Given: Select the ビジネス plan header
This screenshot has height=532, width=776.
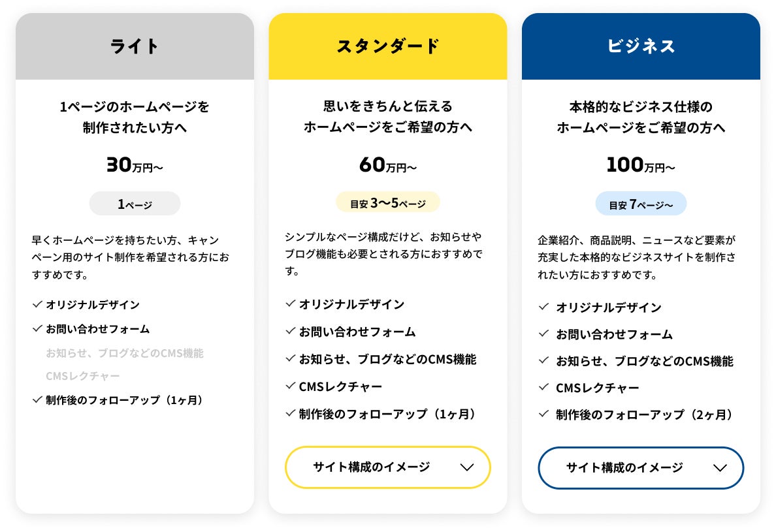Looking at the screenshot, I should point(641,46).
